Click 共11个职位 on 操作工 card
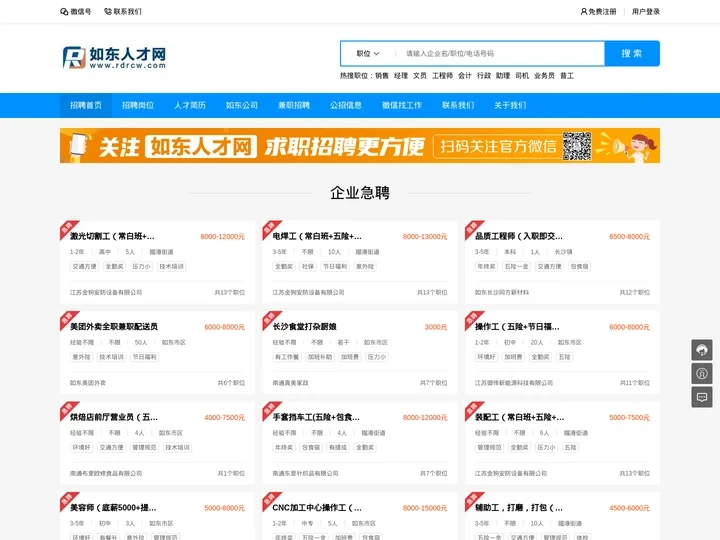Viewport: 720px width, 540px height. 635,382
